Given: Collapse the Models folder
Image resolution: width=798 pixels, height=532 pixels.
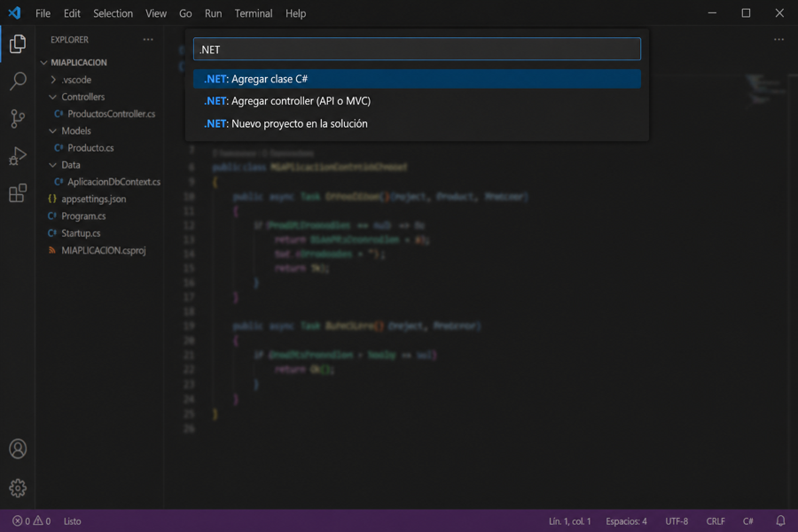Looking at the screenshot, I should click(53, 131).
